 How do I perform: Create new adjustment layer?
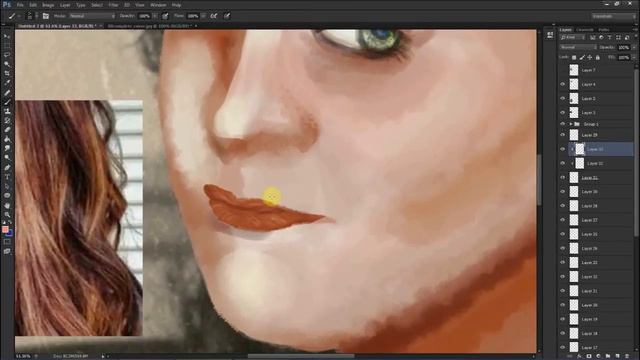tap(598, 356)
